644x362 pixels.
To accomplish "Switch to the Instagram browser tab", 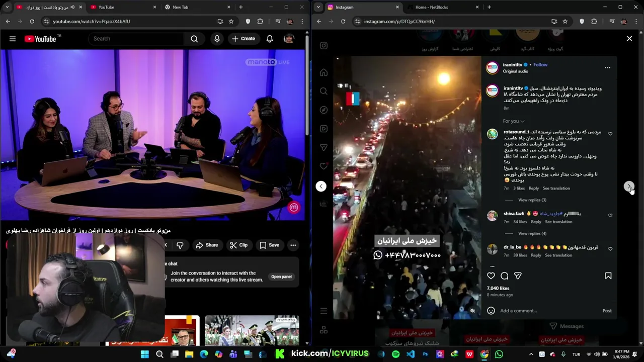I will tap(362, 7).
